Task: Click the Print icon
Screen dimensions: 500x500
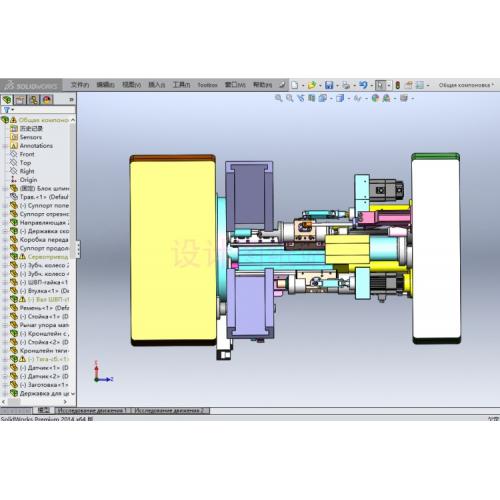Action: (346, 85)
